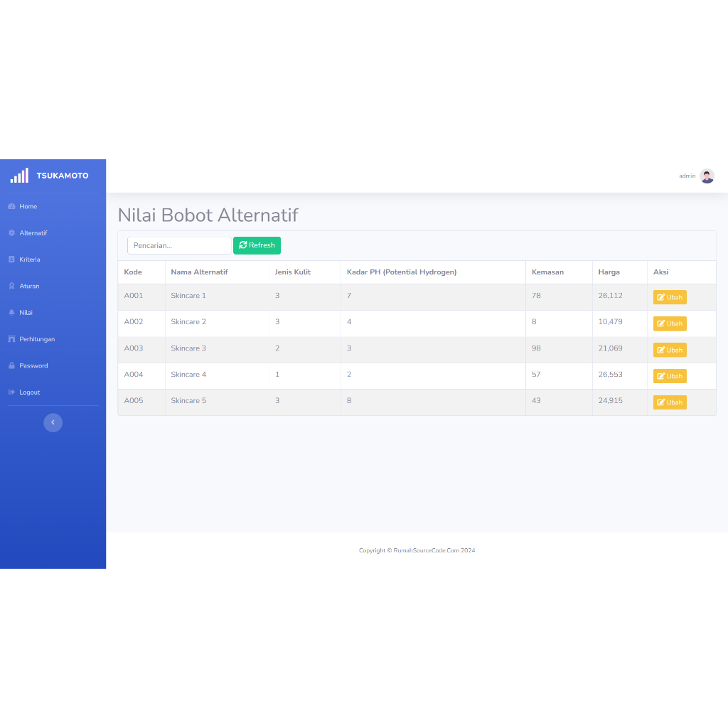Click the Logout exit icon in sidebar

coord(11,392)
